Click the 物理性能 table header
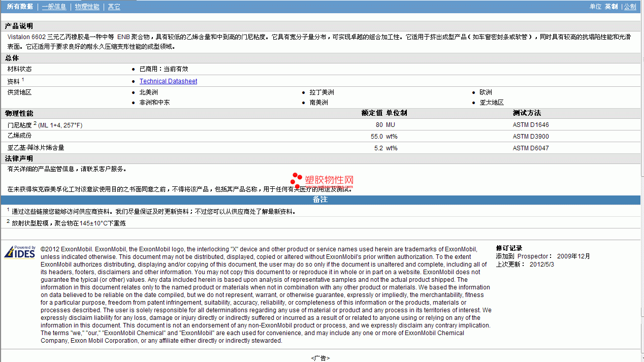644x362 pixels. click(x=19, y=113)
